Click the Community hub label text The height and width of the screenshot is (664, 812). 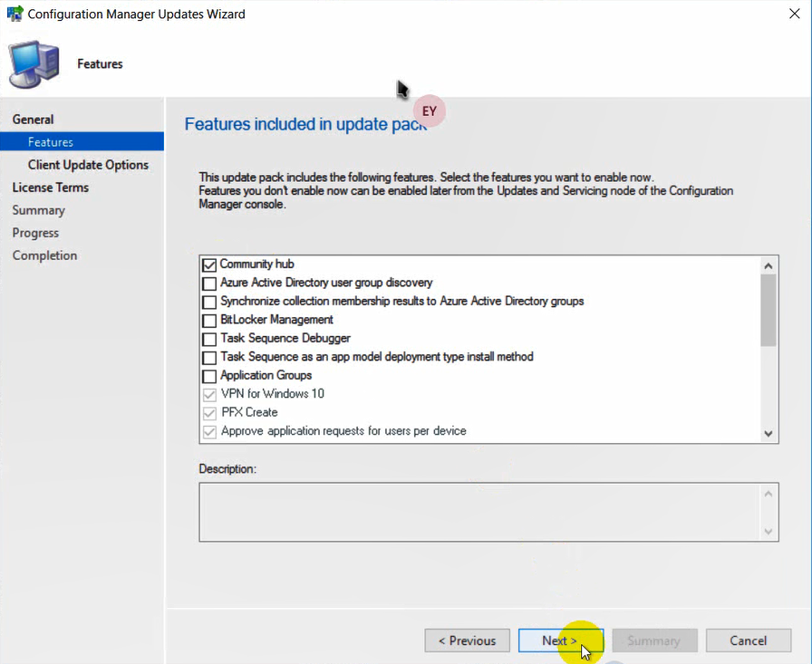256,264
